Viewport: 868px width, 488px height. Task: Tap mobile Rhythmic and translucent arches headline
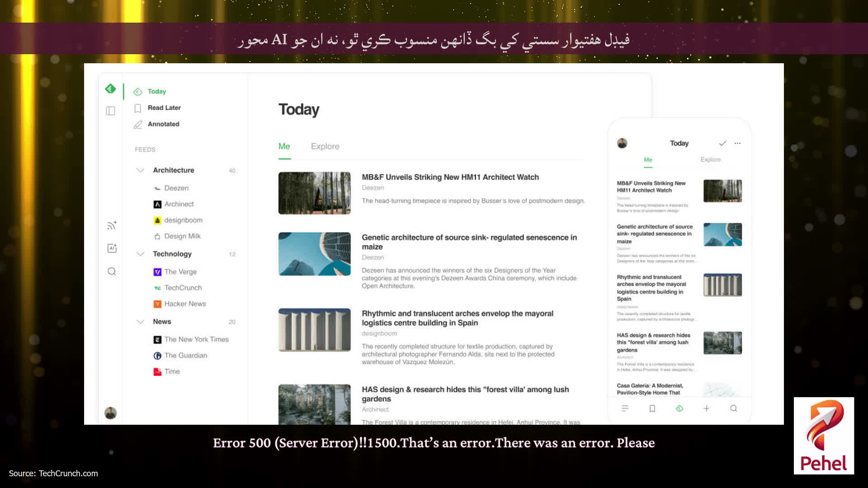pos(651,288)
